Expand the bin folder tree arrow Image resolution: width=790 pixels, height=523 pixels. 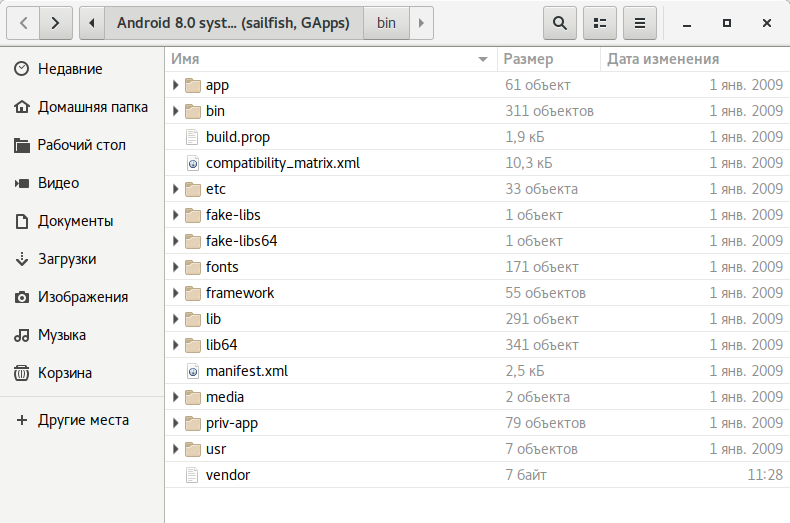coord(175,111)
